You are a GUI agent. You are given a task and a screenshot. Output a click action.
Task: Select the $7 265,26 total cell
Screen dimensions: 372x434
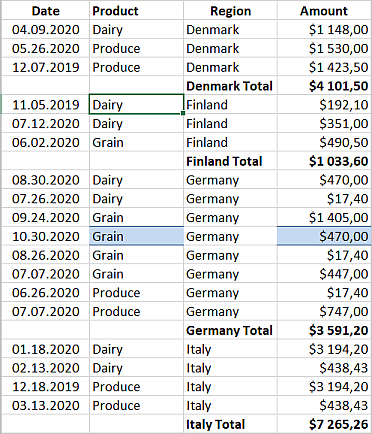point(324,425)
